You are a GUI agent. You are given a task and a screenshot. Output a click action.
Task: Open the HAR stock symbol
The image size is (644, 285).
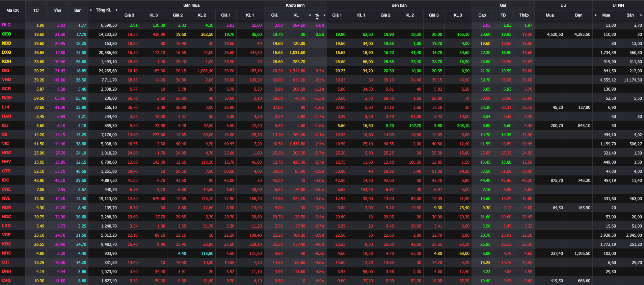pyautogui.click(x=6, y=116)
